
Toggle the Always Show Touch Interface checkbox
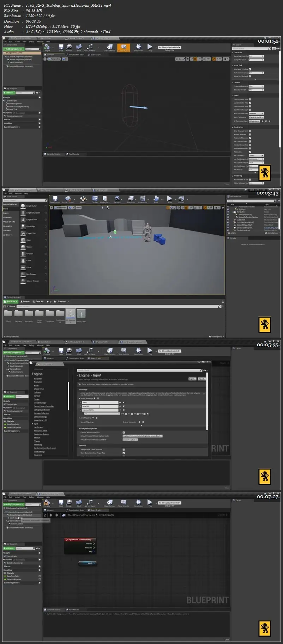124,450
